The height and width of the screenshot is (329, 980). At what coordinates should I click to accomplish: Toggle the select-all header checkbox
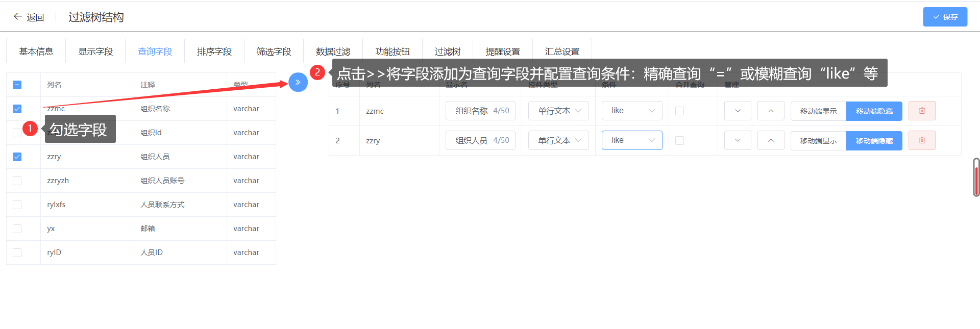(17, 85)
